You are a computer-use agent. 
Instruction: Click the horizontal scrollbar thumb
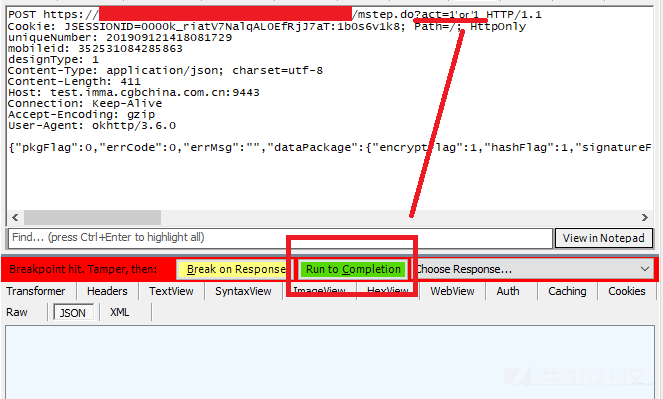pos(92,218)
